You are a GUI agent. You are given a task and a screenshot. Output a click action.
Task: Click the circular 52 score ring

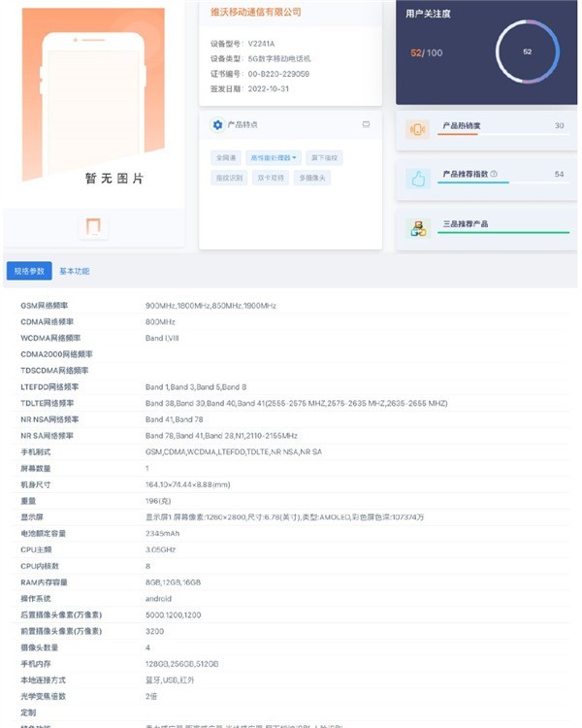(x=528, y=51)
